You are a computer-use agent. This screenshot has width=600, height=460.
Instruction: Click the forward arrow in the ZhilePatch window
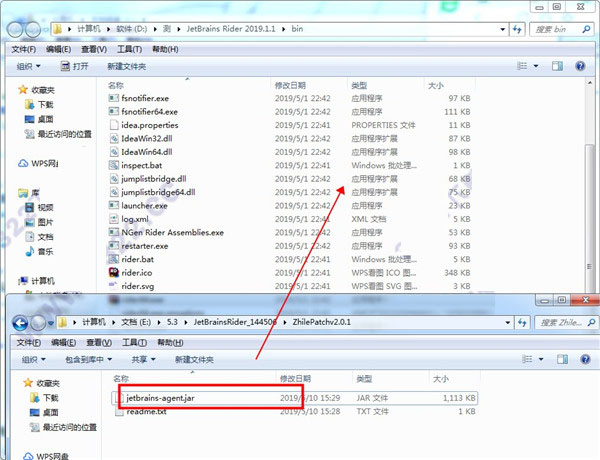coord(38,323)
